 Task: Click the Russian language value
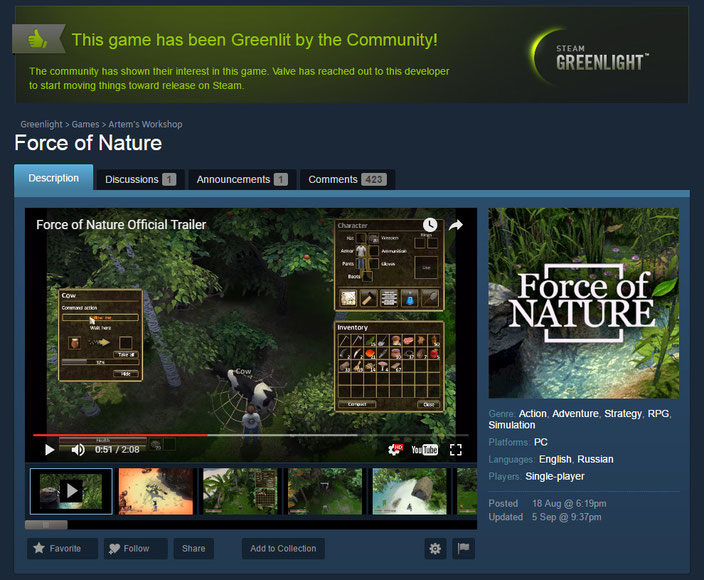(x=595, y=459)
